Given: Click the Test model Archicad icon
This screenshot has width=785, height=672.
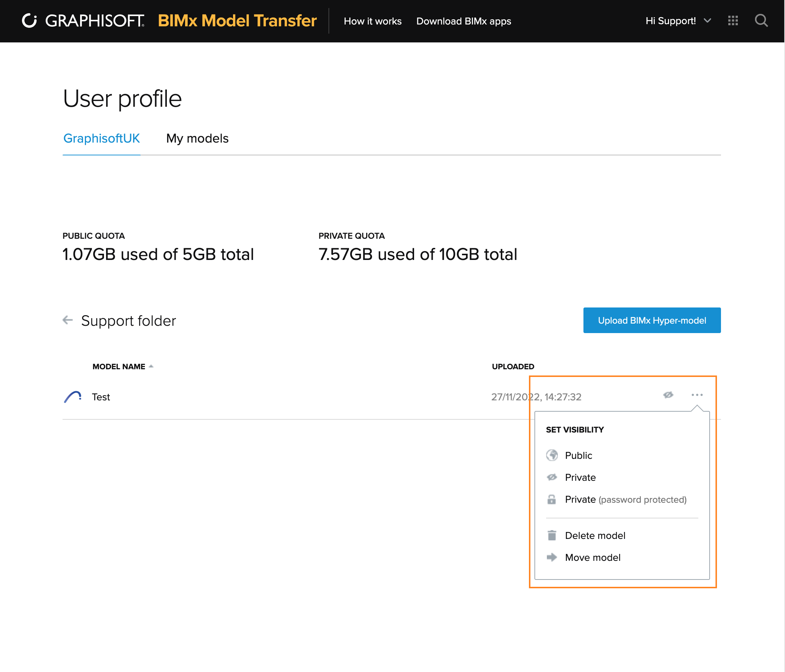Looking at the screenshot, I should click(x=73, y=397).
